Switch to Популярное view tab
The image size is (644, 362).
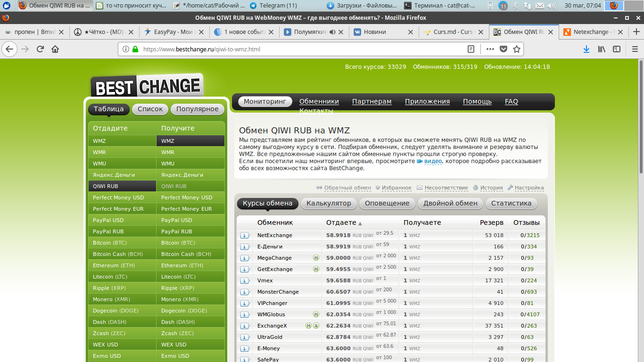coord(198,109)
